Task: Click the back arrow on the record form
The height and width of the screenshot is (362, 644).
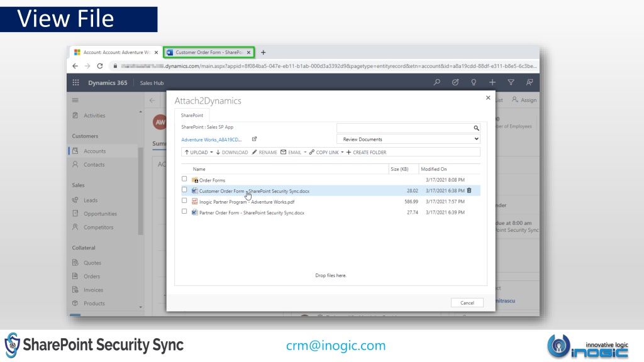Action: (x=152, y=100)
